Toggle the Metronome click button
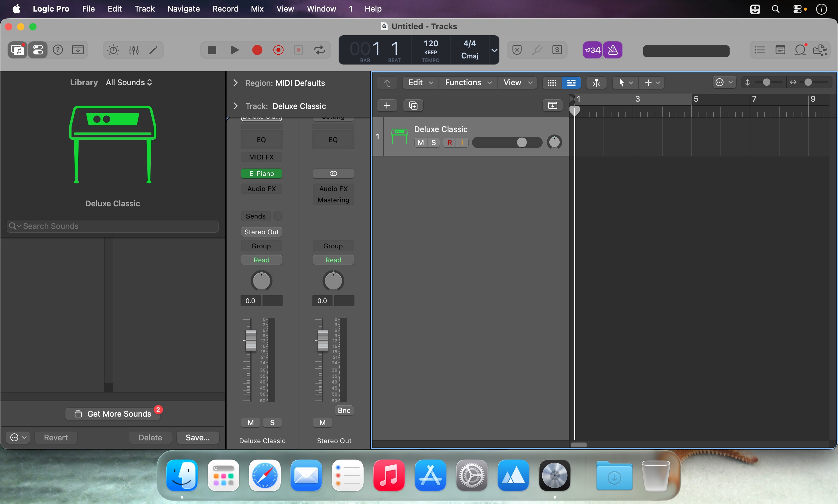The width and height of the screenshot is (838, 504). click(613, 50)
